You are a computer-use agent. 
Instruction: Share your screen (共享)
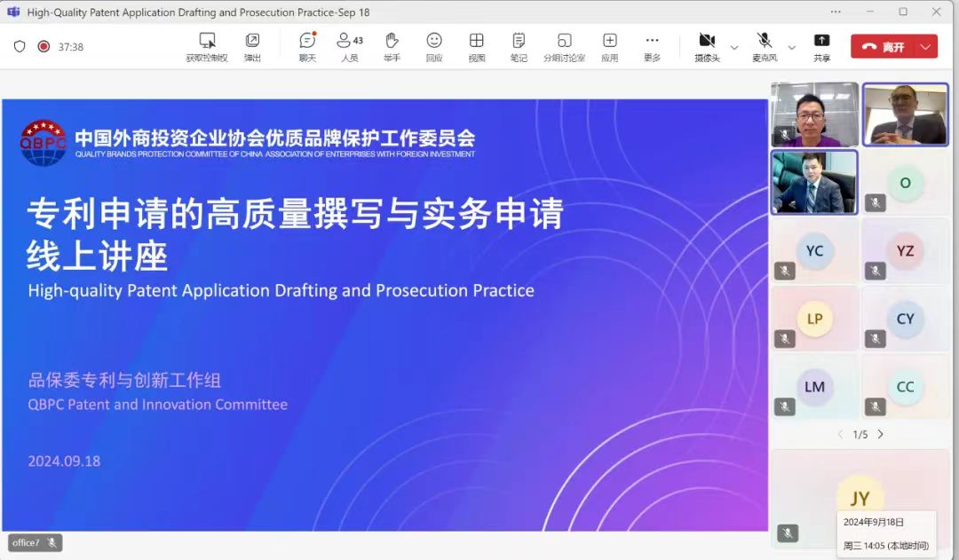point(821,46)
